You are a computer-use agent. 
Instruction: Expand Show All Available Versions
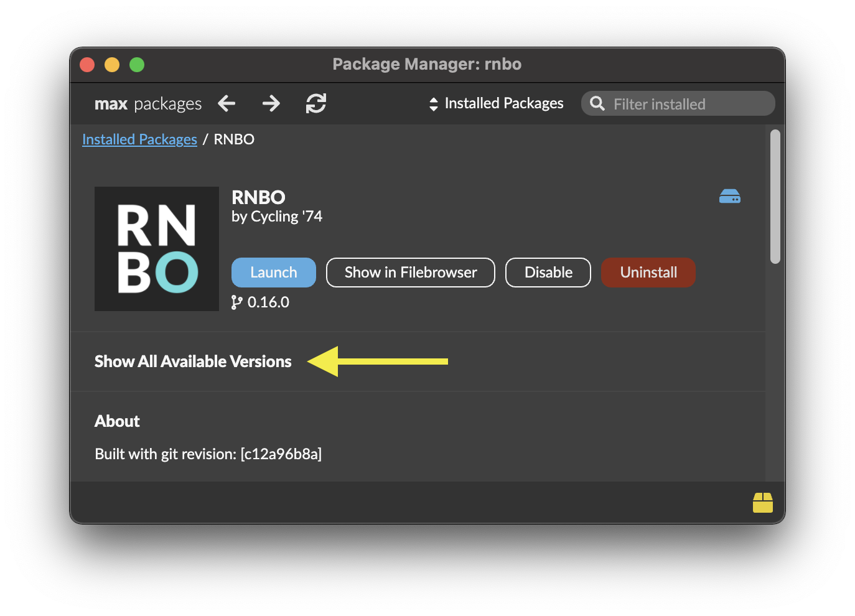(x=193, y=361)
